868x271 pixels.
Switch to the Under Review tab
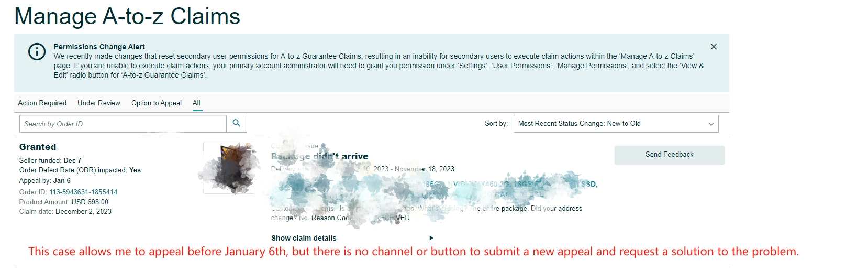pyautogui.click(x=99, y=103)
